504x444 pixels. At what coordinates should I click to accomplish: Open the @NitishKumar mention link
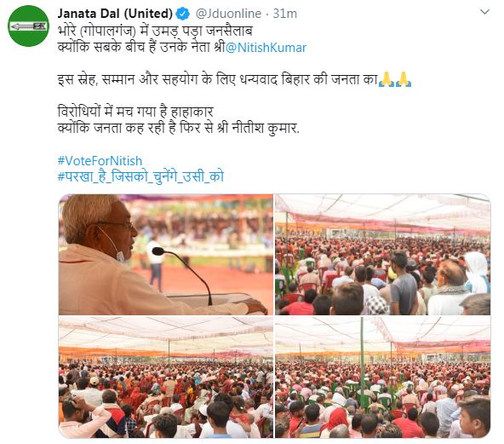[266, 48]
